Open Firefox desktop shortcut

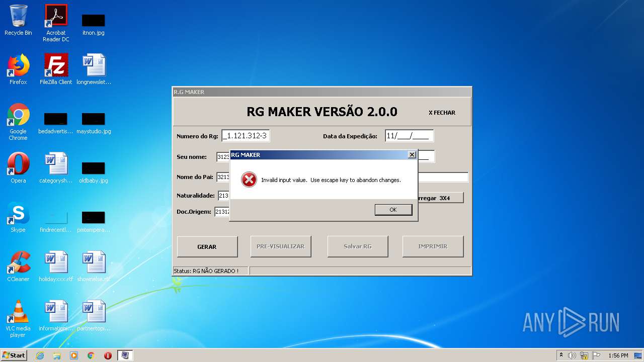18,69
